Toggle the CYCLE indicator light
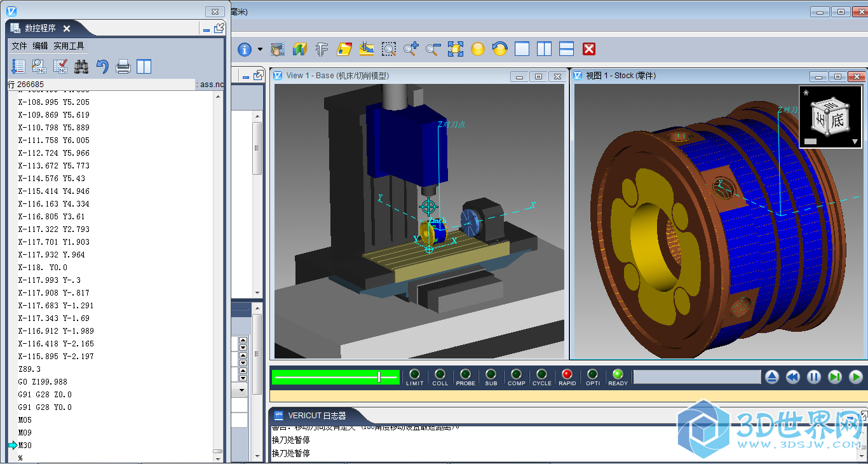The image size is (868, 464). click(x=541, y=374)
